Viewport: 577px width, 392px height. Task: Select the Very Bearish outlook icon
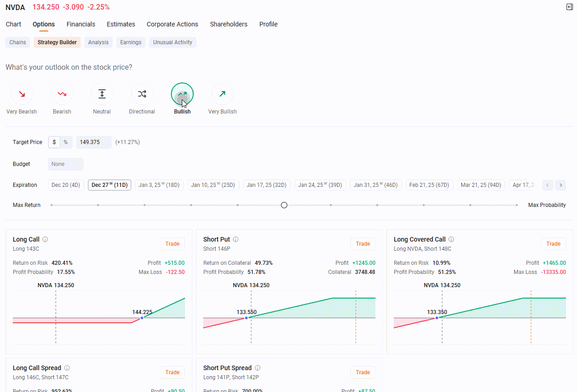coord(21,94)
